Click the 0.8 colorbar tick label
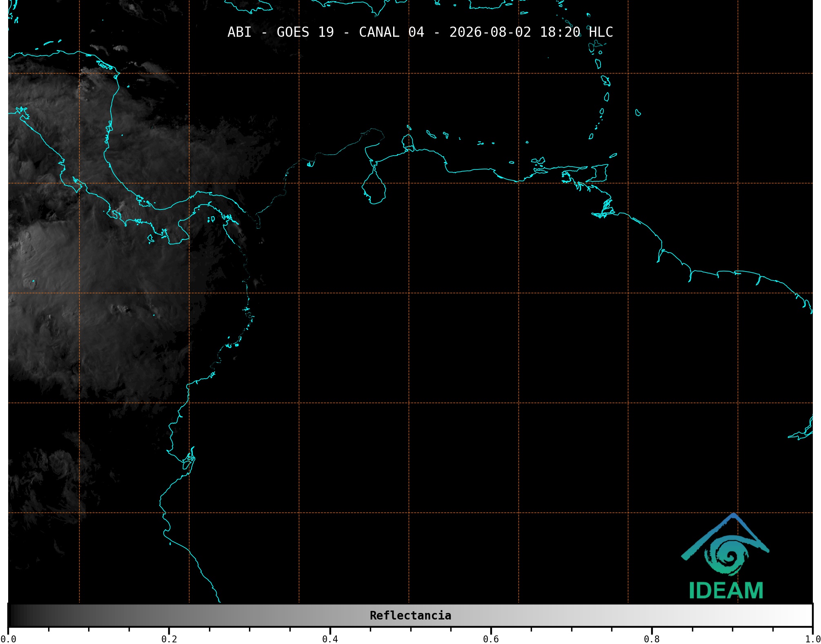Image resolution: width=821 pixels, height=644 pixels. coord(652,639)
